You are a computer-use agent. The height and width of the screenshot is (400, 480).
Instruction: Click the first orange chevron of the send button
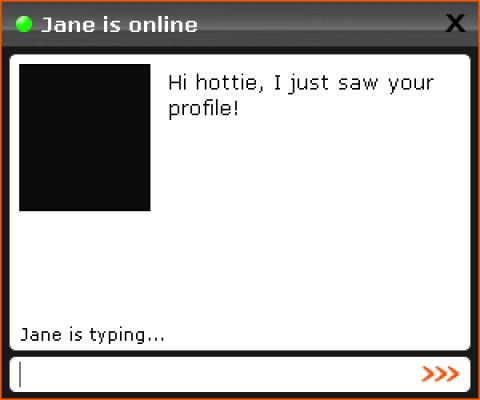point(428,374)
